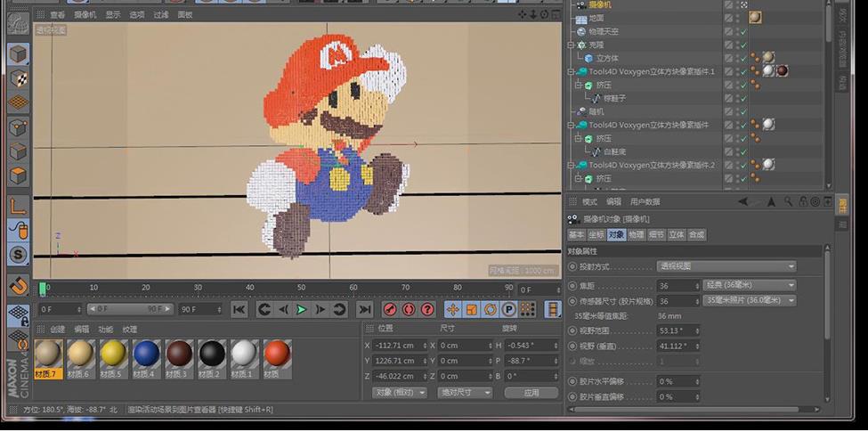Toggle the 胶片水平偏移 animation radio dot

[x=572, y=381]
